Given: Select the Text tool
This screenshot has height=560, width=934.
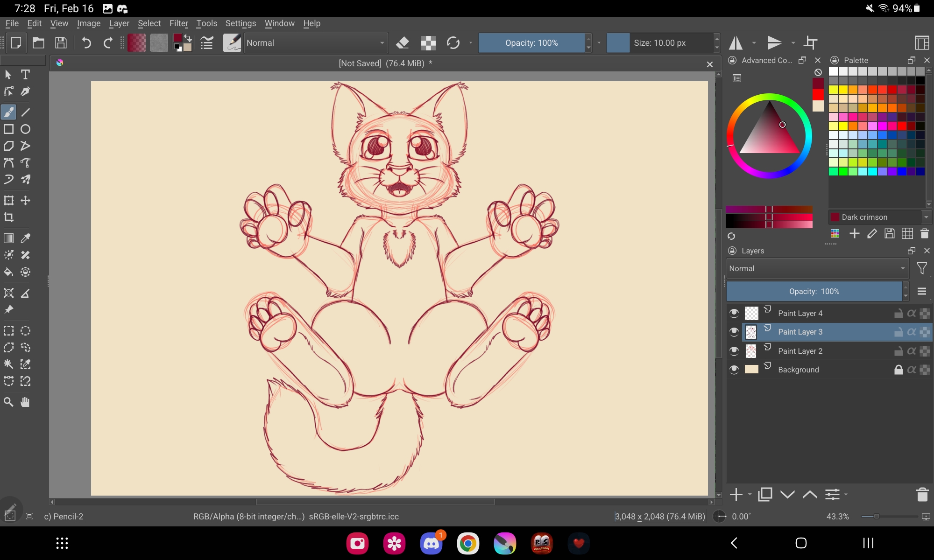Looking at the screenshot, I should (x=25, y=75).
